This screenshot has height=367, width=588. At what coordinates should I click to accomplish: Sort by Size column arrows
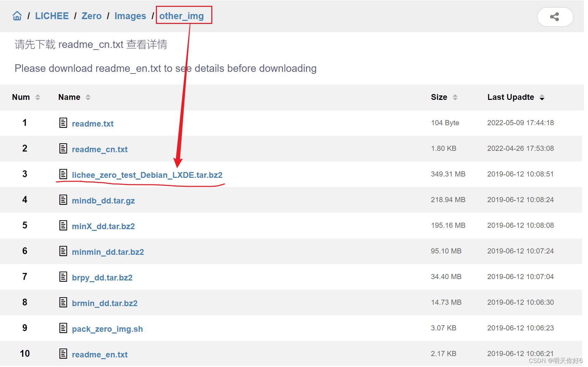pyautogui.click(x=455, y=97)
